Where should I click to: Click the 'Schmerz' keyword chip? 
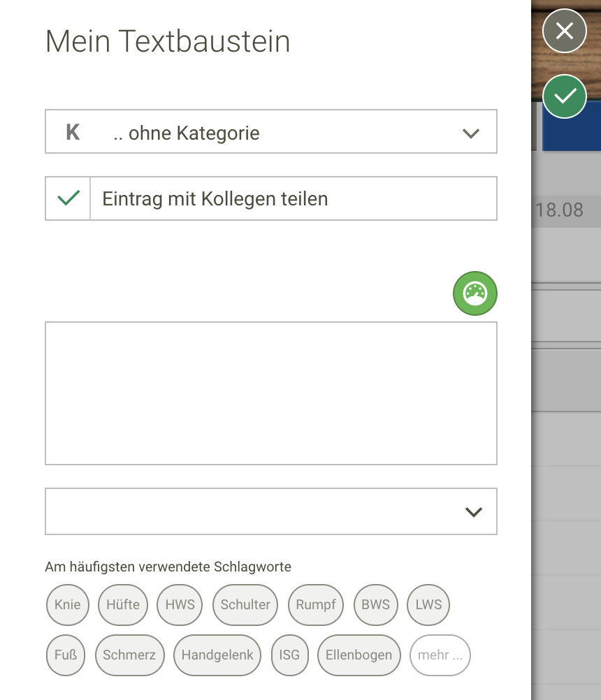tap(129, 655)
